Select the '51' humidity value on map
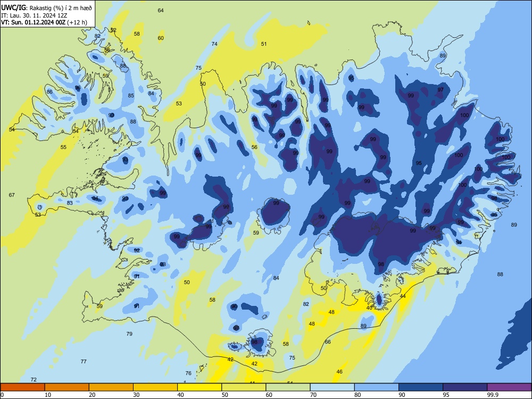 264,44
